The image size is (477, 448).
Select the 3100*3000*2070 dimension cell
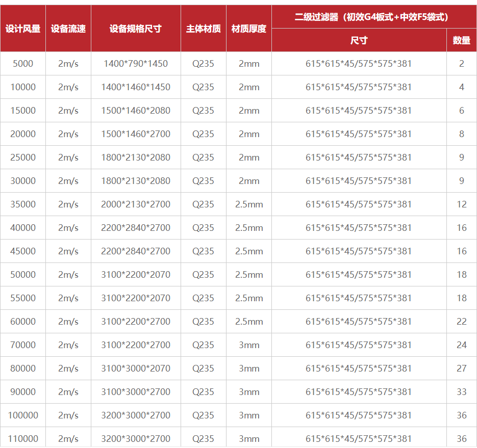[136, 368]
